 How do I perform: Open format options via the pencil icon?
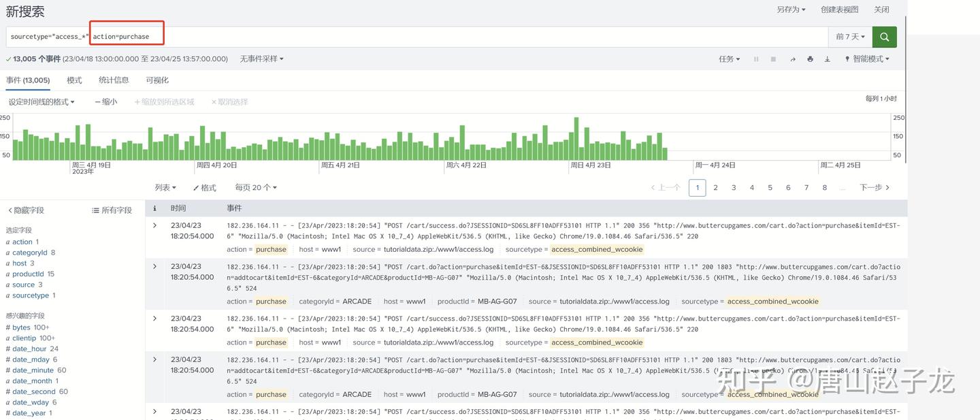pyautogui.click(x=201, y=187)
